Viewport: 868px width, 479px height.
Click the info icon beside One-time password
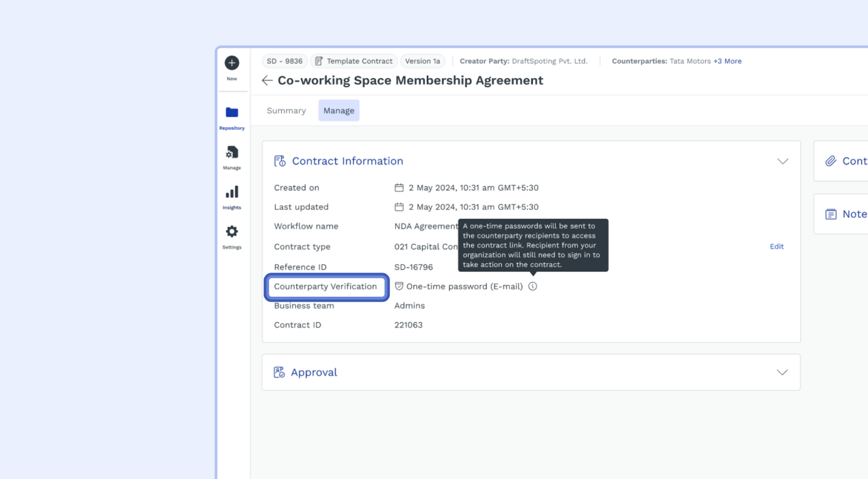tap(533, 286)
